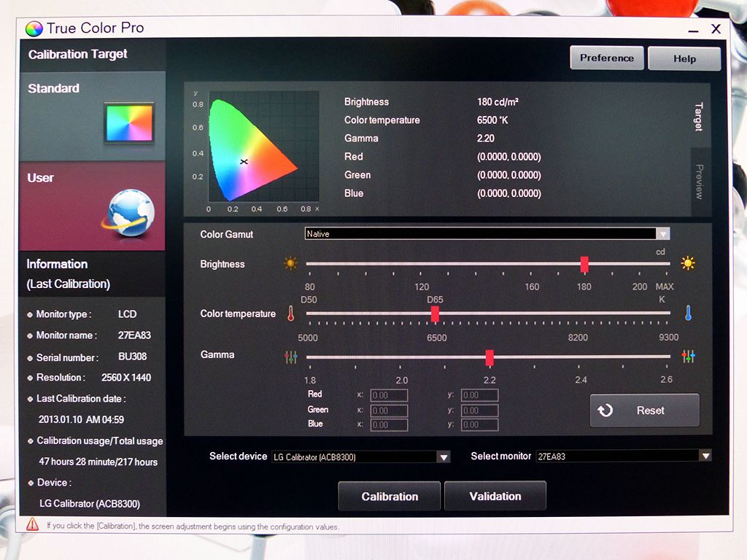Start Validation
747x560 pixels.
click(x=495, y=496)
